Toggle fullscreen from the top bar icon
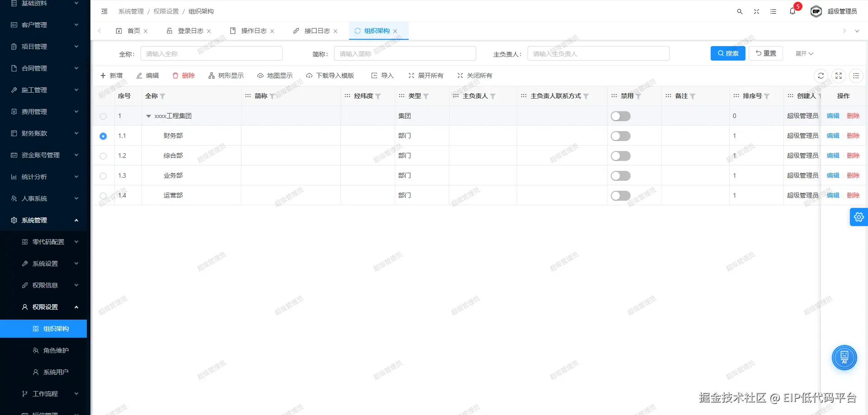Image resolution: width=868 pixels, height=415 pixels. pos(756,11)
